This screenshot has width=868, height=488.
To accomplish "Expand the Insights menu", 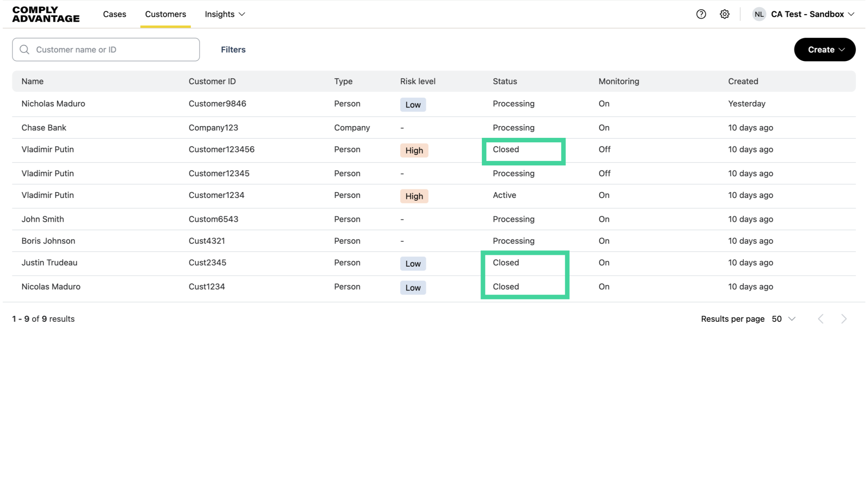I will pos(225,14).
